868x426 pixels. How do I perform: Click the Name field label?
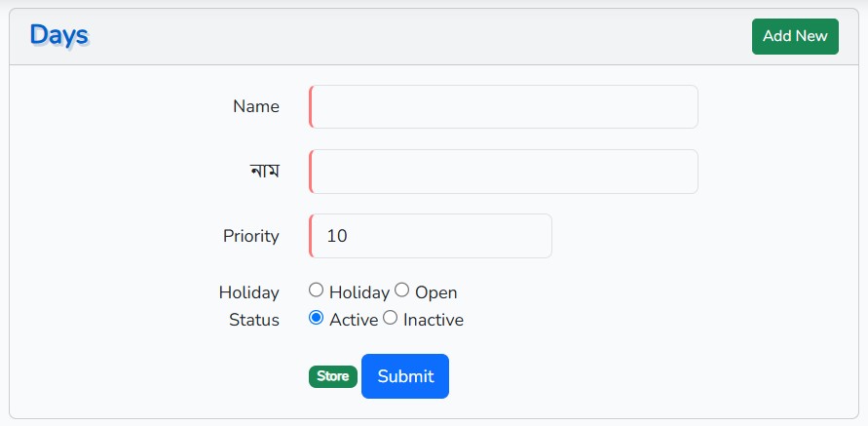pos(256,107)
